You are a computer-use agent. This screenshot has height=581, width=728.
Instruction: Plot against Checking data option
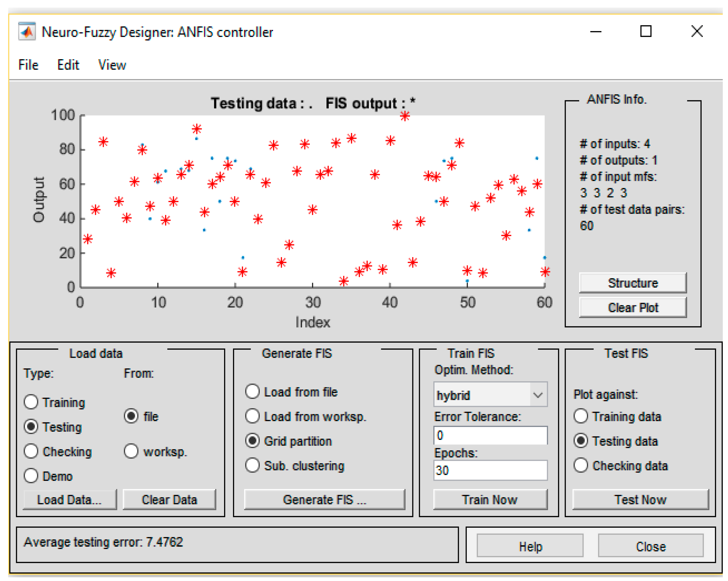580,465
